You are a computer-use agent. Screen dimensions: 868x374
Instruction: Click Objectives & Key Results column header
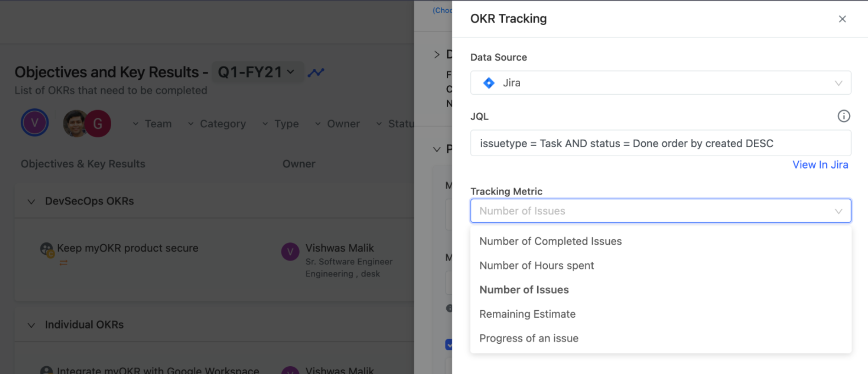pyautogui.click(x=83, y=164)
